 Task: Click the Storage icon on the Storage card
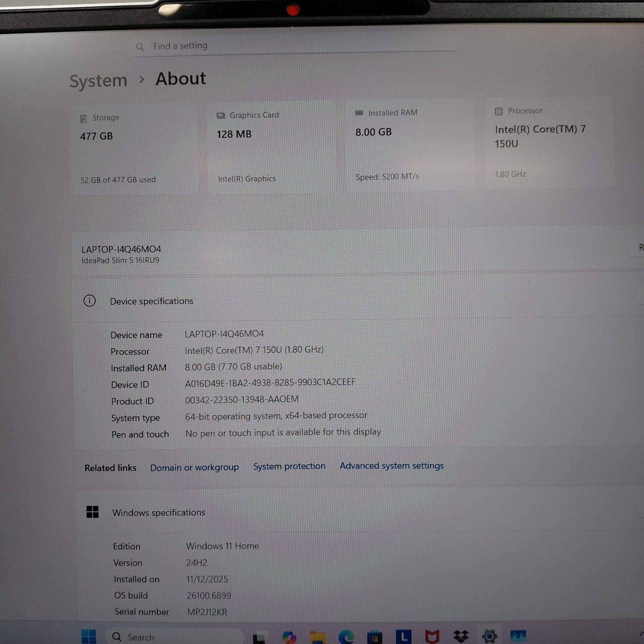click(83, 118)
